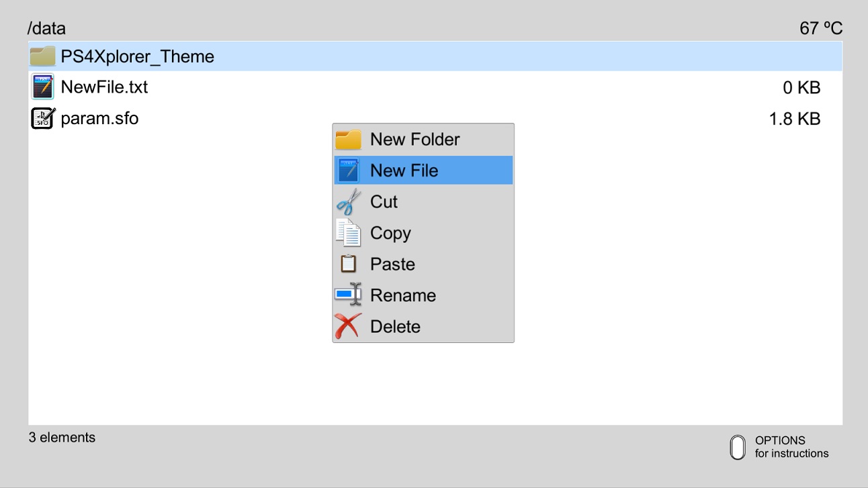Click the OPTIONS for instructions button
The width and height of the screenshot is (868, 488).
[x=779, y=447]
